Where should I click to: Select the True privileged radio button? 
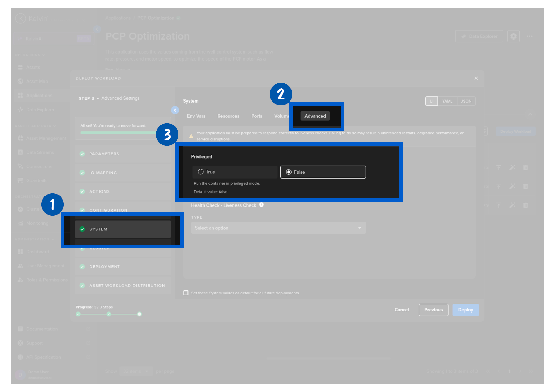pyautogui.click(x=201, y=172)
